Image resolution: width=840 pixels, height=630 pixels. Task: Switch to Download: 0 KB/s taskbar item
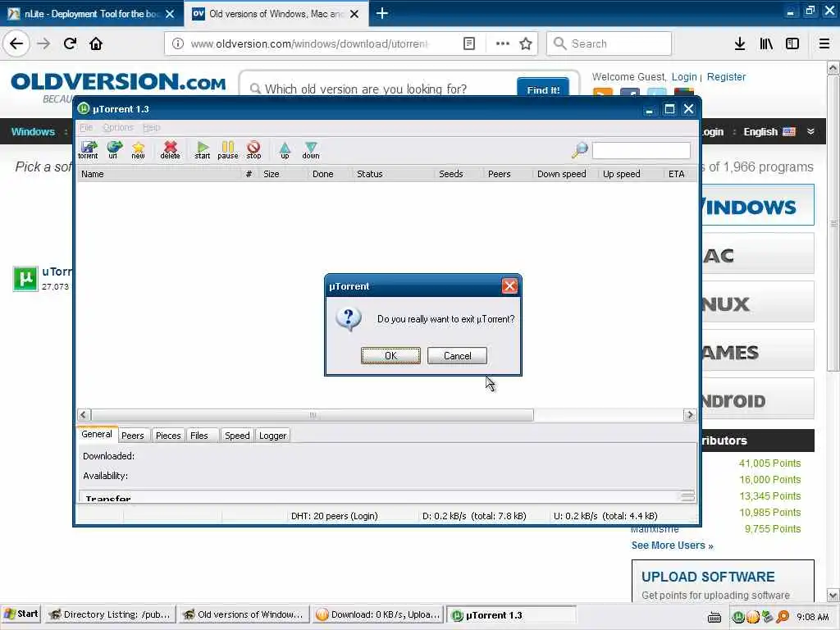pos(379,614)
